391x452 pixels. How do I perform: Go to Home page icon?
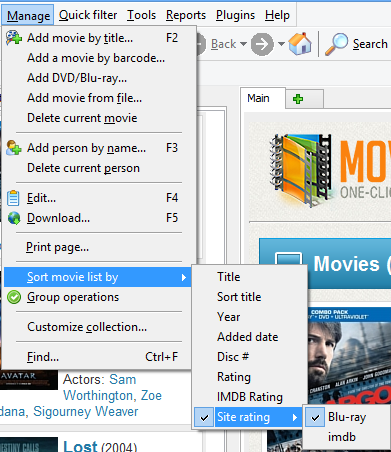coord(300,43)
